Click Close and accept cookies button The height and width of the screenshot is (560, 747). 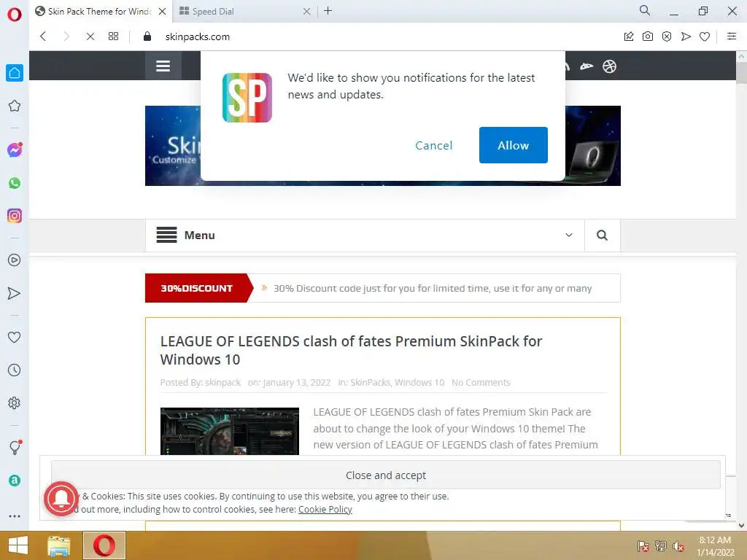[x=386, y=475]
